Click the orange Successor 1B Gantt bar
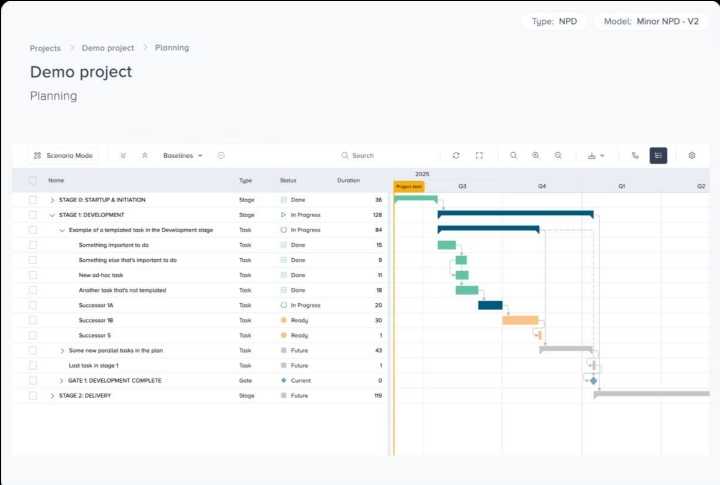This screenshot has width=720, height=485. (x=520, y=320)
